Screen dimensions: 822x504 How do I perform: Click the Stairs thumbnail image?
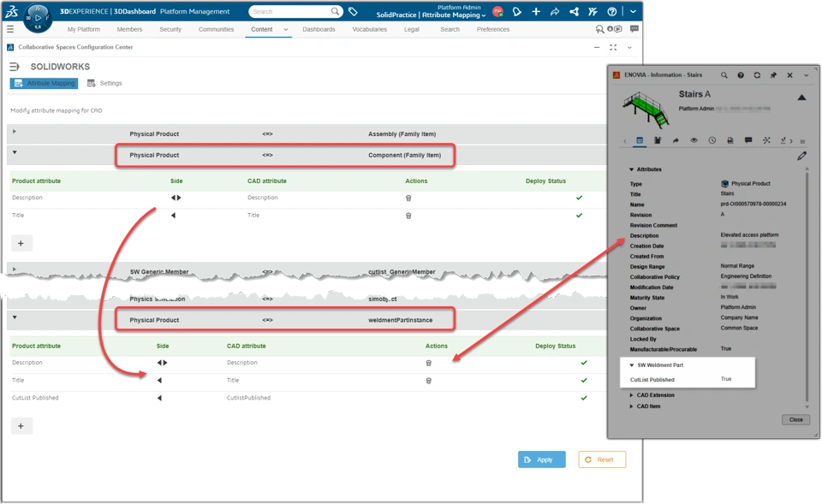pyautogui.click(x=646, y=109)
